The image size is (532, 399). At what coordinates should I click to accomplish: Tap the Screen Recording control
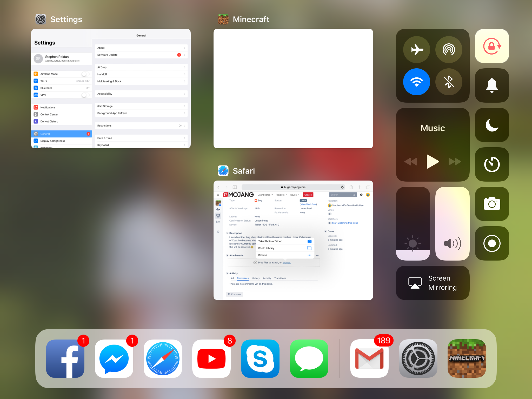[491, 243]
